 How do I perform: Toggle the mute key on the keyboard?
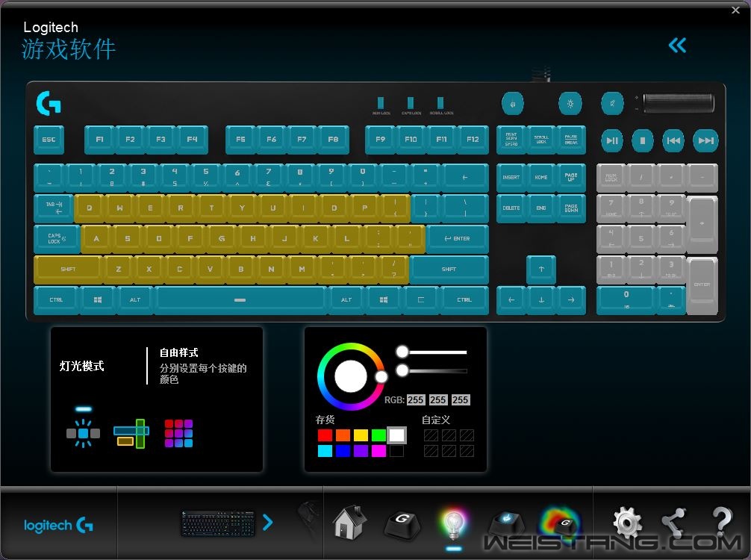pos(612,104)
